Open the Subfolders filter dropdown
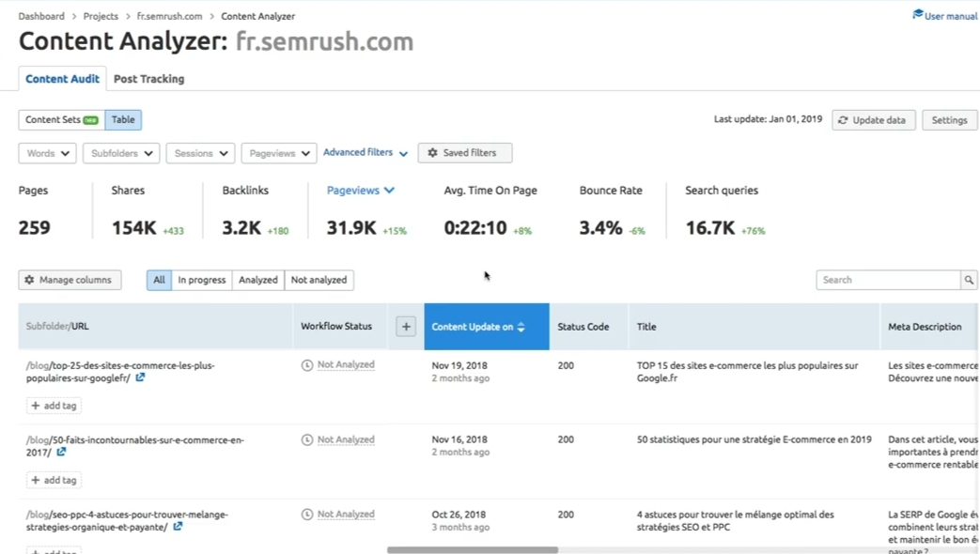980x554 pixels. 121,153
